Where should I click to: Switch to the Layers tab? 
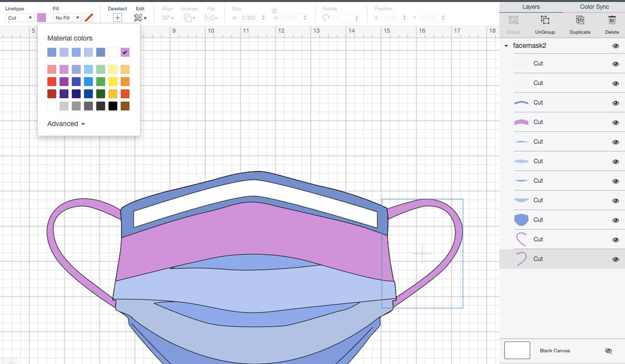530,7
